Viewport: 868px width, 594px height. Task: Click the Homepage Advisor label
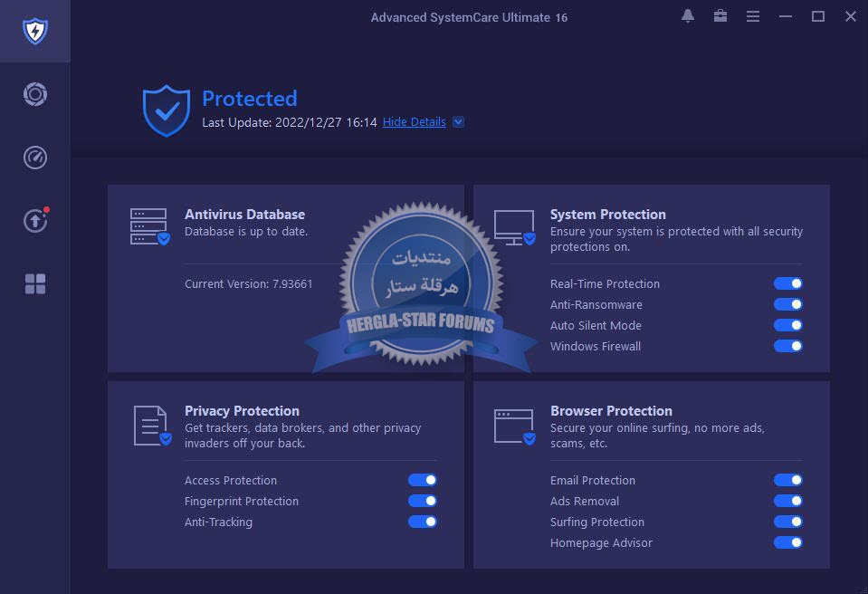601,543
